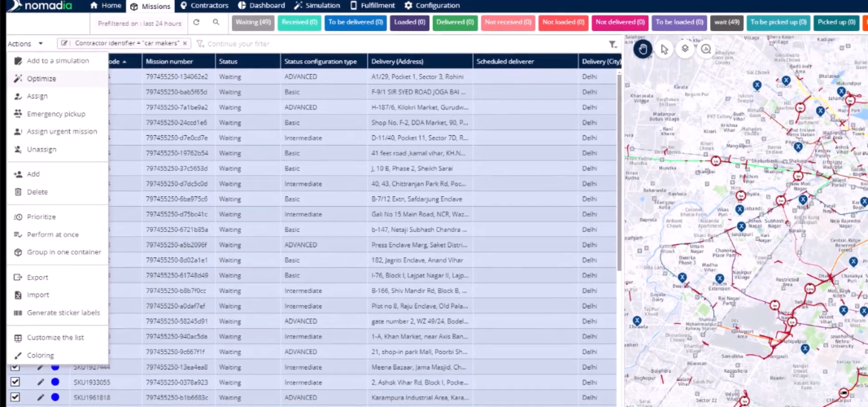Select the arrow pointer tool on the map
868x407 pixels.
coord(665,50)
